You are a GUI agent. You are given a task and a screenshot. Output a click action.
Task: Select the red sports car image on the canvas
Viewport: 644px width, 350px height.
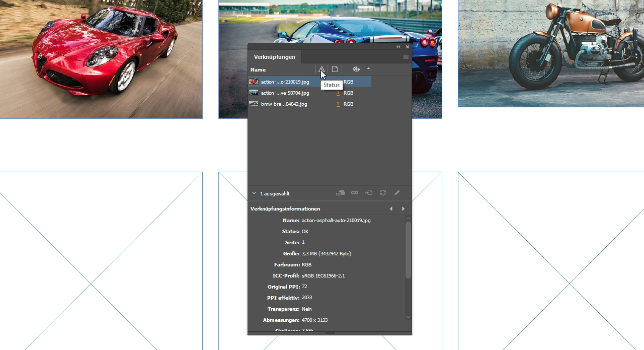(101, 59)
